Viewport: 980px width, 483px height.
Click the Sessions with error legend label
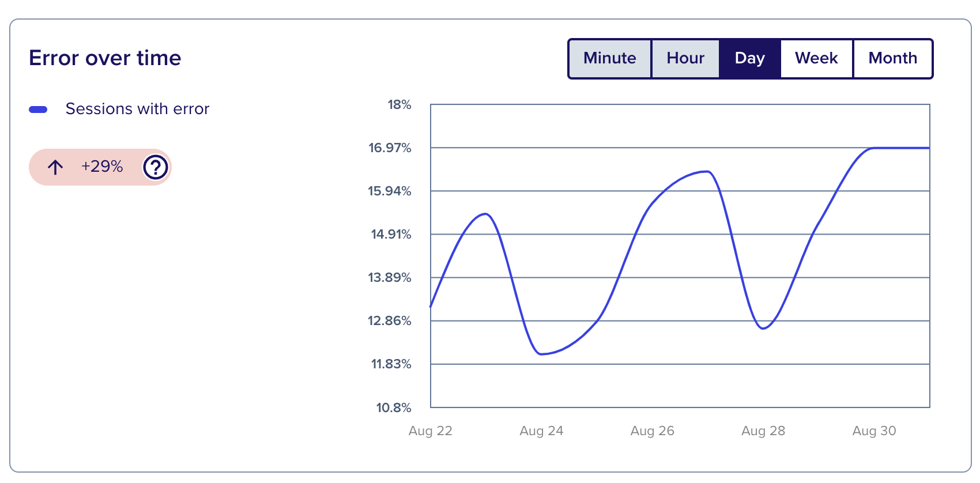(137, 108)
